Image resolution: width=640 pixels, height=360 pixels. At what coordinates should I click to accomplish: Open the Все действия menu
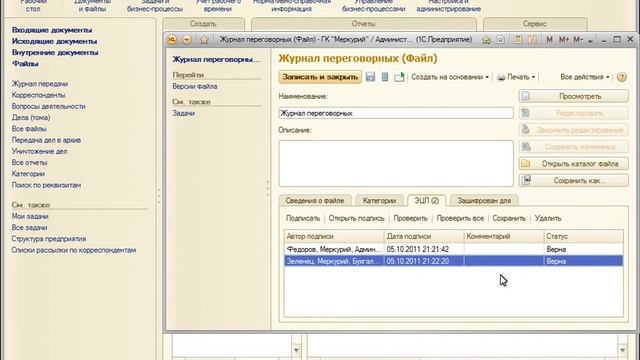[585, 77]
